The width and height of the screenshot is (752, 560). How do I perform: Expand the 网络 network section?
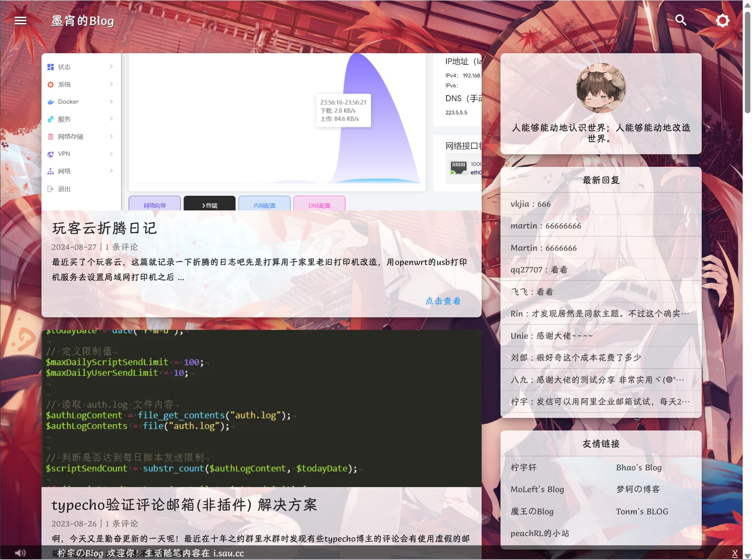click(111, 171)
